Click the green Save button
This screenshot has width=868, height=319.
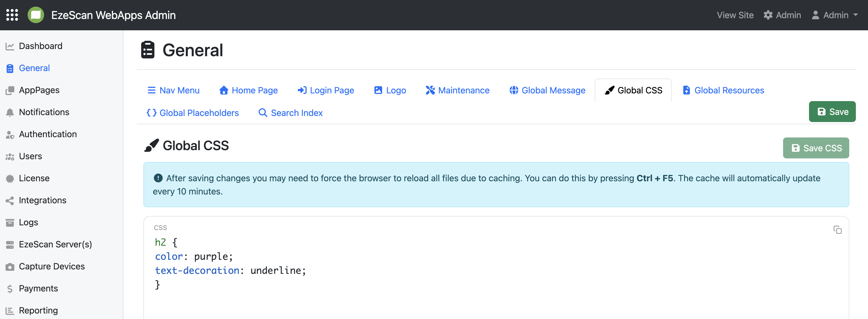(x=832, y=112)
